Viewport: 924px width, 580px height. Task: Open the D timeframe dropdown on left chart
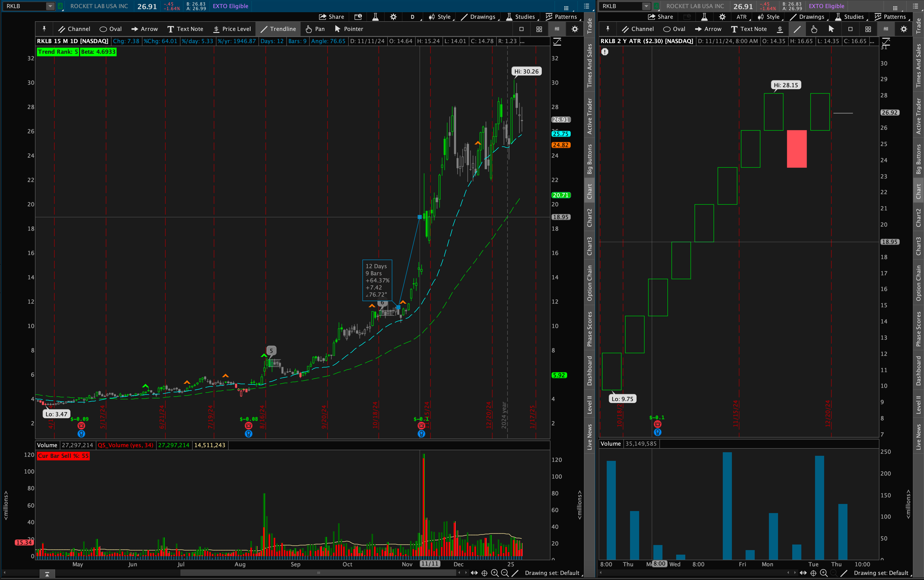(413, 17)
